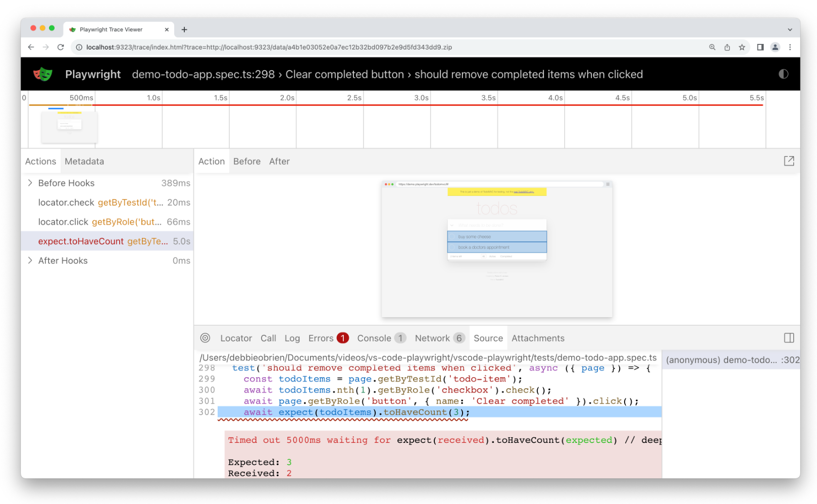The width and height of the screenshot is (817, 504).
Task: Click source line 299 todoItems declaration
Action: tap(439, 379)
